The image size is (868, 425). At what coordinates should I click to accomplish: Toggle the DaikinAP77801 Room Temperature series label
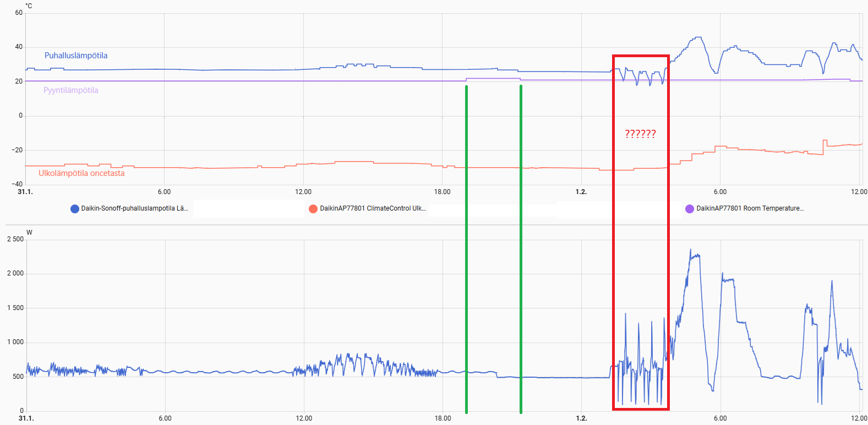[x=750, y=208]
